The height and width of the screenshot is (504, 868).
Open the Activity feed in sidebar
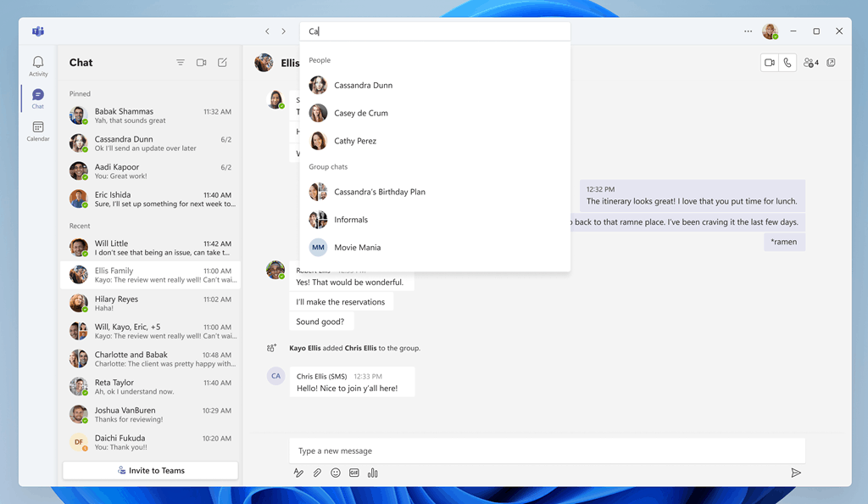38,66
